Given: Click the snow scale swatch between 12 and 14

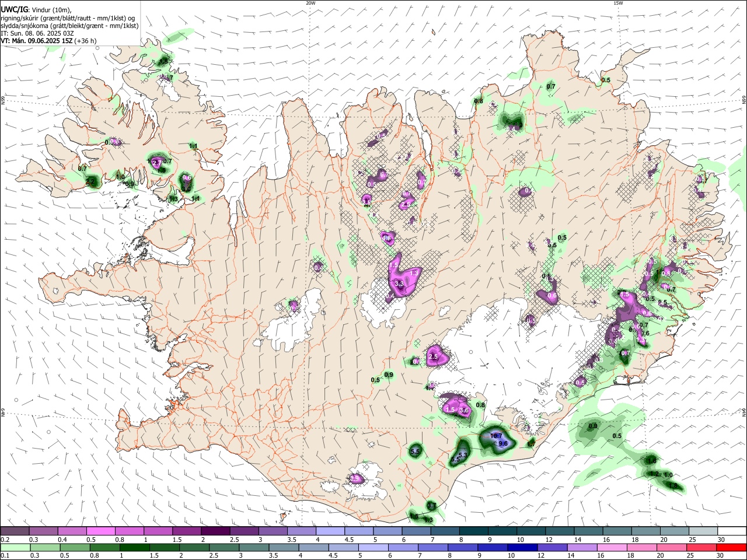Looking at the screenshot, I should pyautogui.click(x=560, y=531).
